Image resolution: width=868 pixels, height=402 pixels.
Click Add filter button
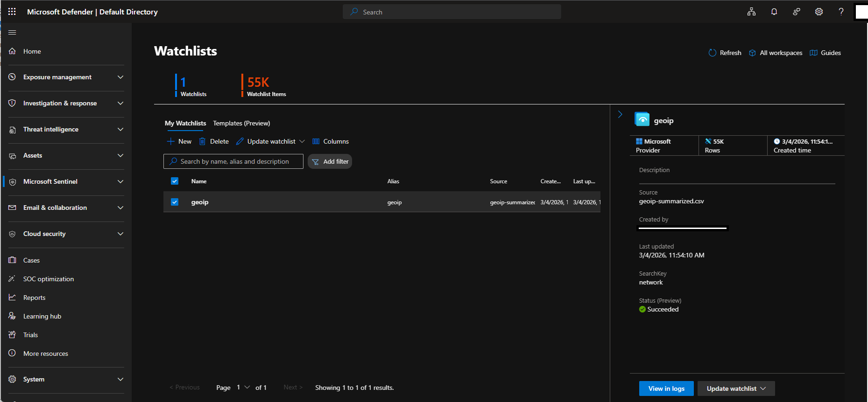point(330,161)
